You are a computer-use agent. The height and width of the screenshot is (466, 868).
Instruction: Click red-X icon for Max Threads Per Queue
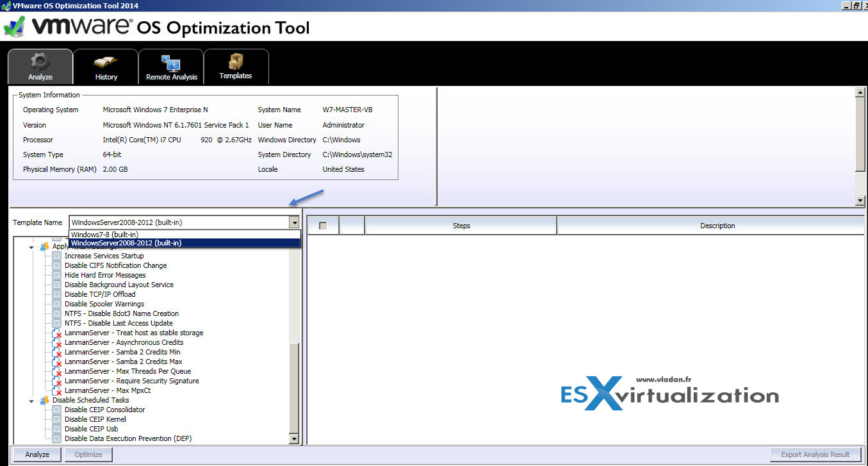(x=57, y=372)
